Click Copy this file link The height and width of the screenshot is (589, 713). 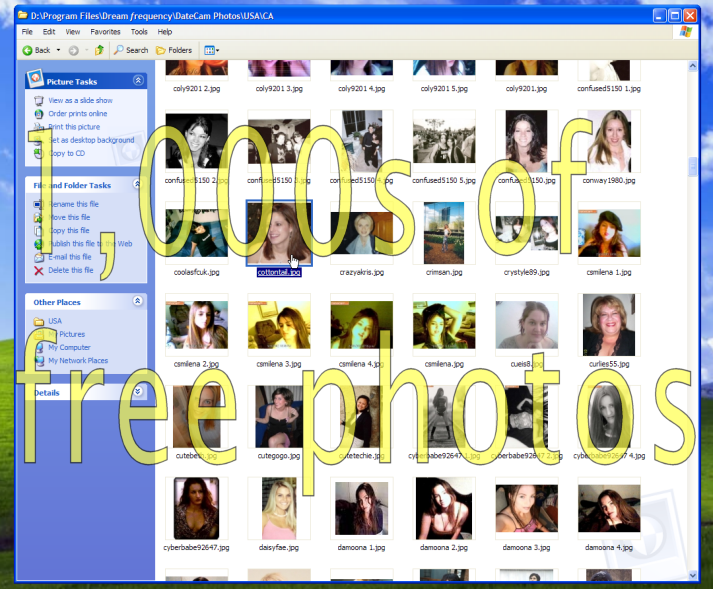point(69,231)
